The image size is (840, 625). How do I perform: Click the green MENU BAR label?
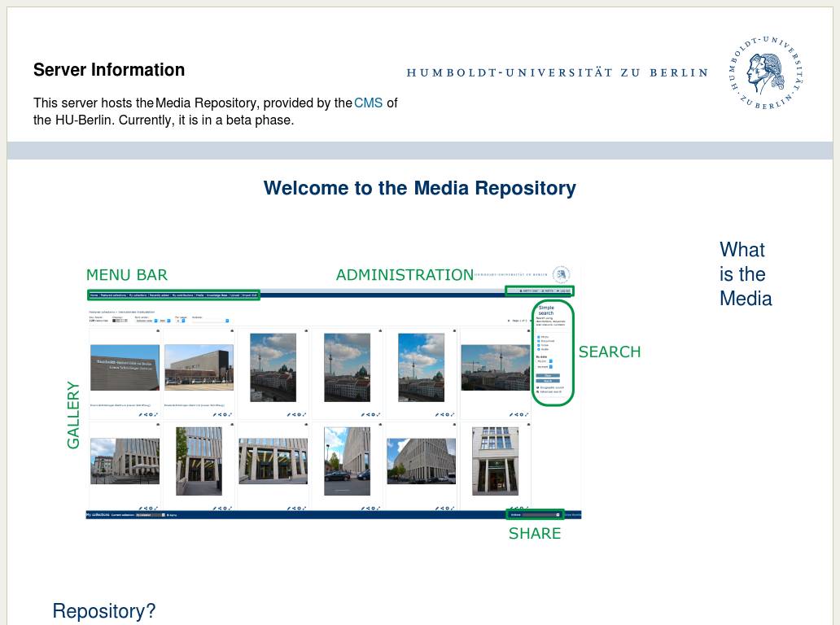pos(127,275)
